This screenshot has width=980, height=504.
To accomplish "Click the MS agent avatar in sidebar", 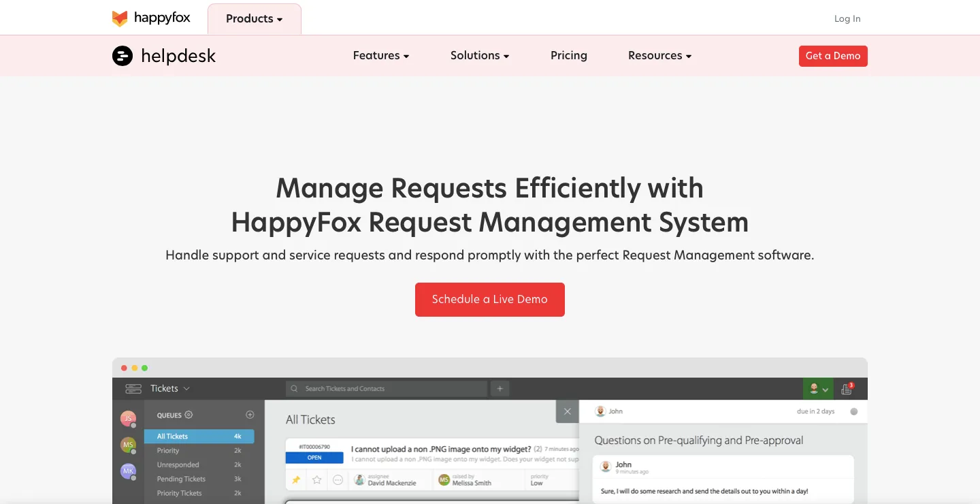I will pyautogui.click(x=128, y=445).
